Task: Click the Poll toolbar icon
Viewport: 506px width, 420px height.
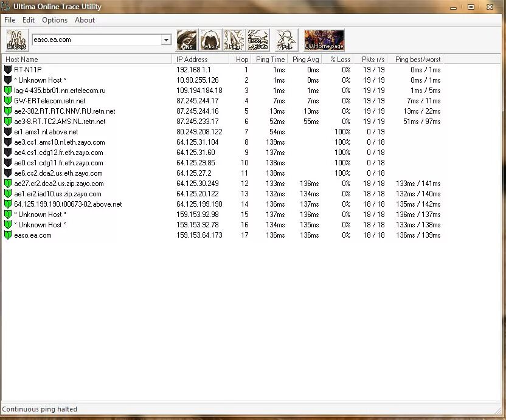Action: point(286,40)
